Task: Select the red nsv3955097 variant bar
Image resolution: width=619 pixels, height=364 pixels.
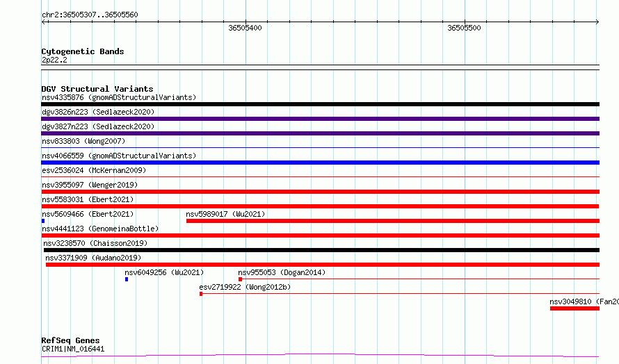Action: (x=320, y=192)
